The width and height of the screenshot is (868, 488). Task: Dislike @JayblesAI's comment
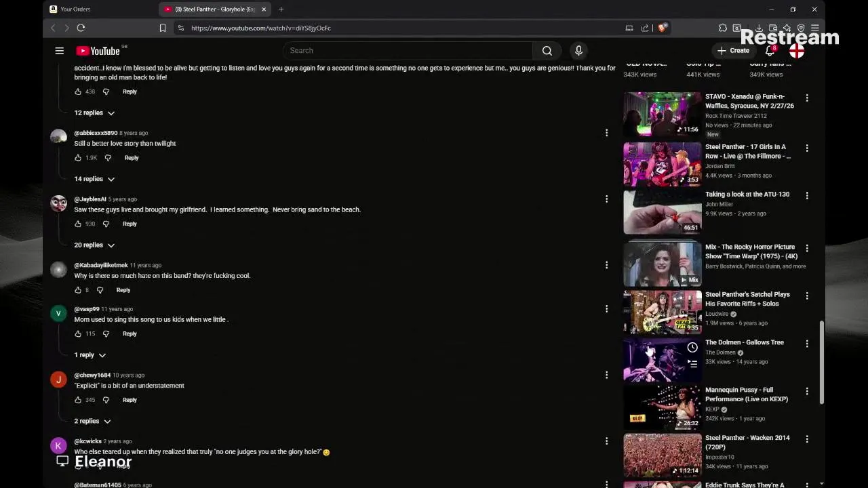(106, 224)
